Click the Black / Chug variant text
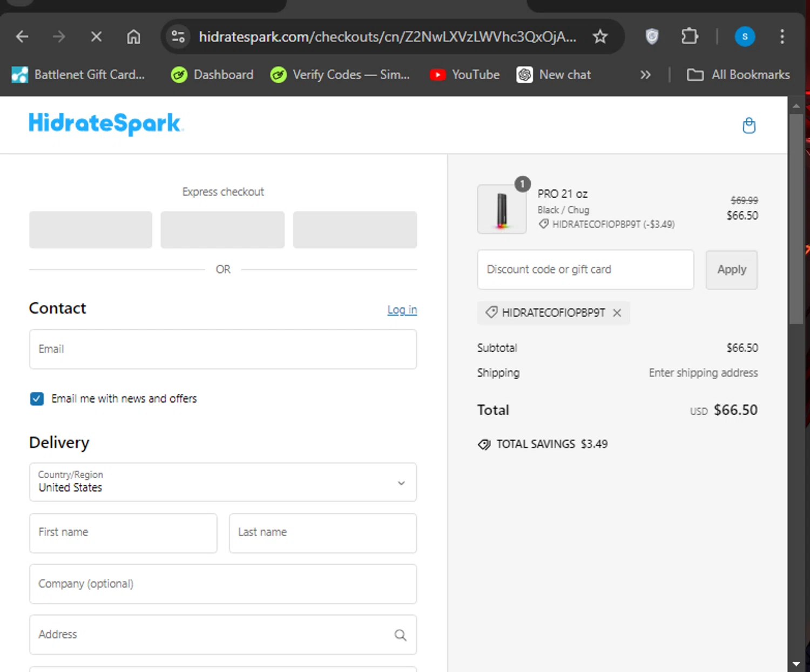Screen dimensions: 810x672 (x=563, y=210)
